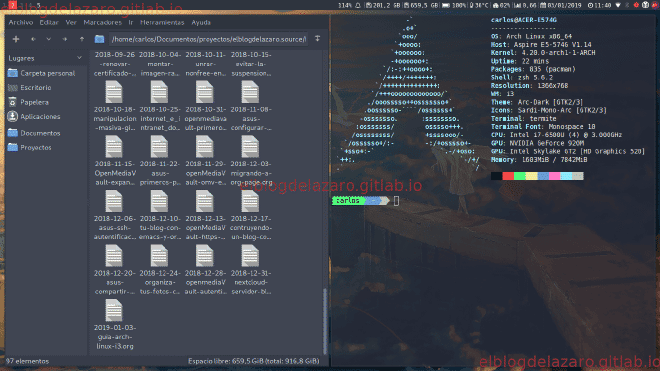Open the Ayuda menu
This screenshot has width=660, height=371.
click(201, 22)
